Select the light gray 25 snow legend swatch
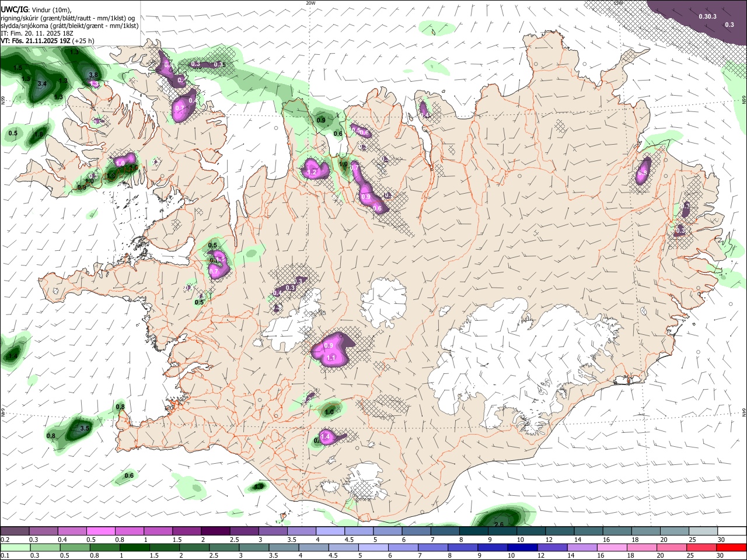 (704, 531)
